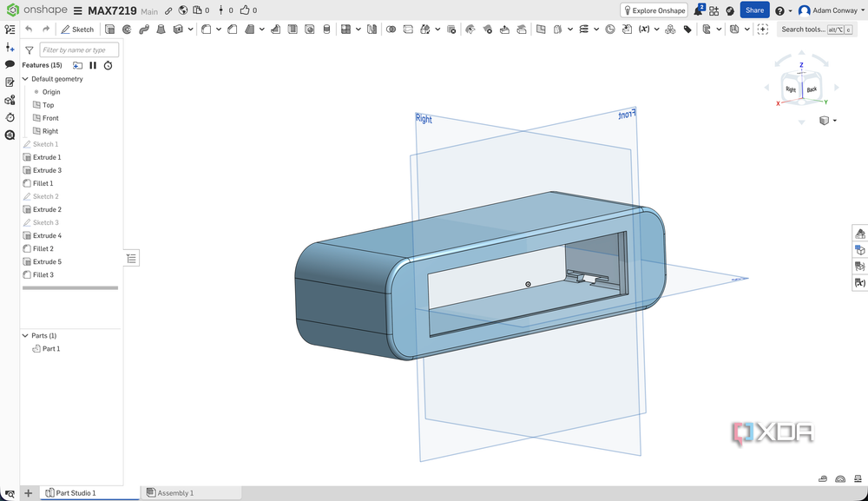The height and width of the screenshot is (501, 868).
Task: Select the Loft tool
Action: pyautogui.click(x=161, y=30)
